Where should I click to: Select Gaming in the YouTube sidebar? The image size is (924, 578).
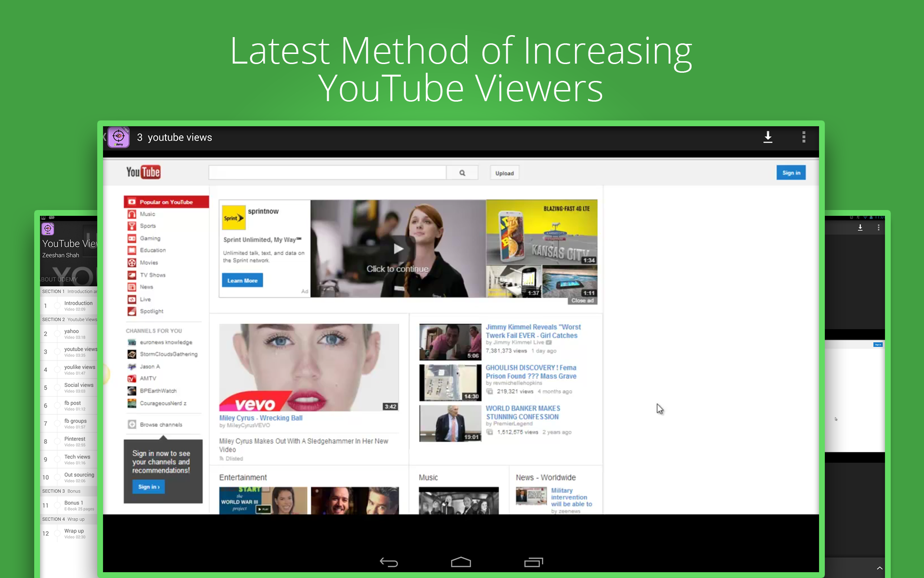point(150,238)
